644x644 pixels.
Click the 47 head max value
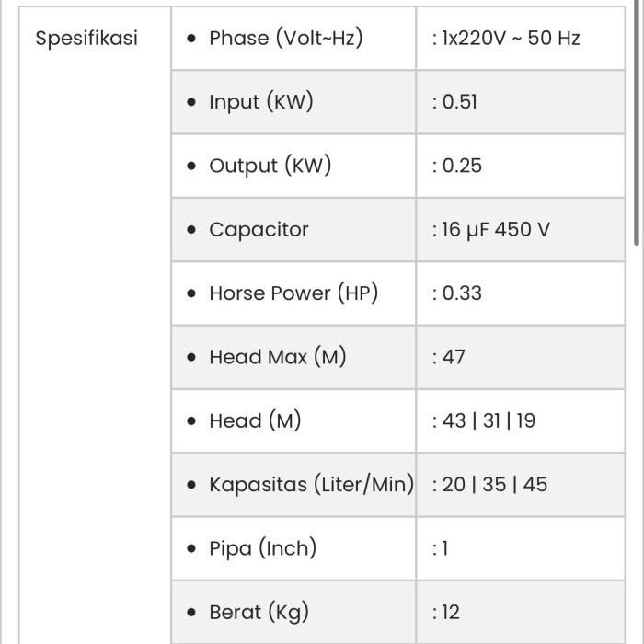(449, 357)
